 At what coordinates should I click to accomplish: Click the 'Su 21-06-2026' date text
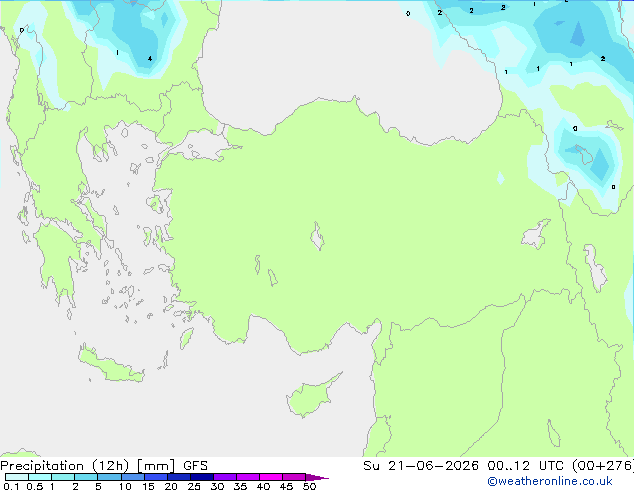click(x=421, y=466)
